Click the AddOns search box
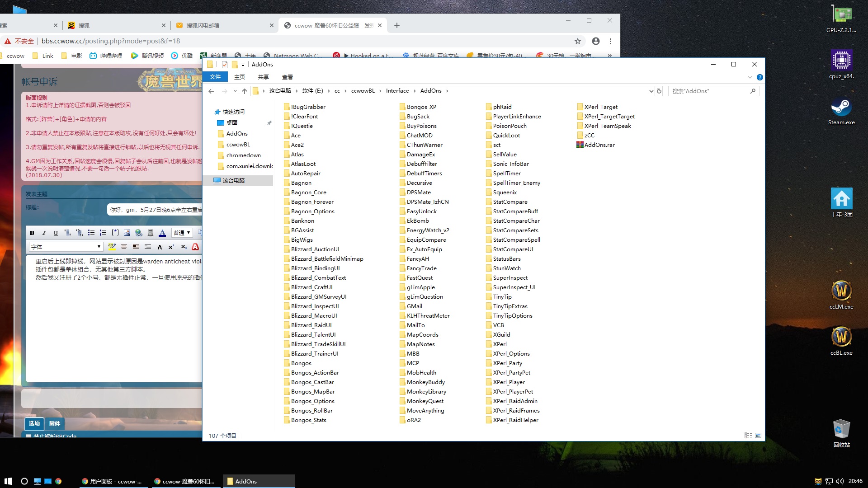Screen dimensions: 868x488 tap(710, 91)
